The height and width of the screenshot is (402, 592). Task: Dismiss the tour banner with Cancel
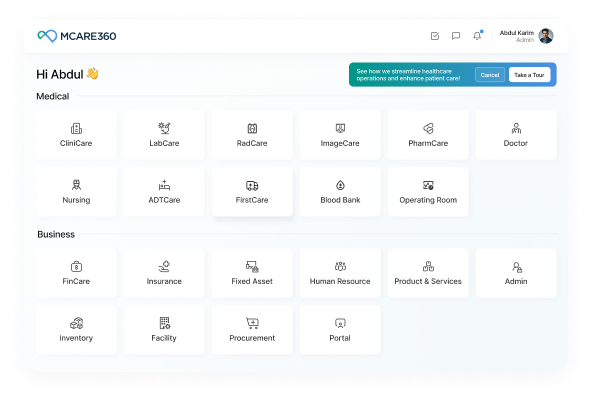490,75
